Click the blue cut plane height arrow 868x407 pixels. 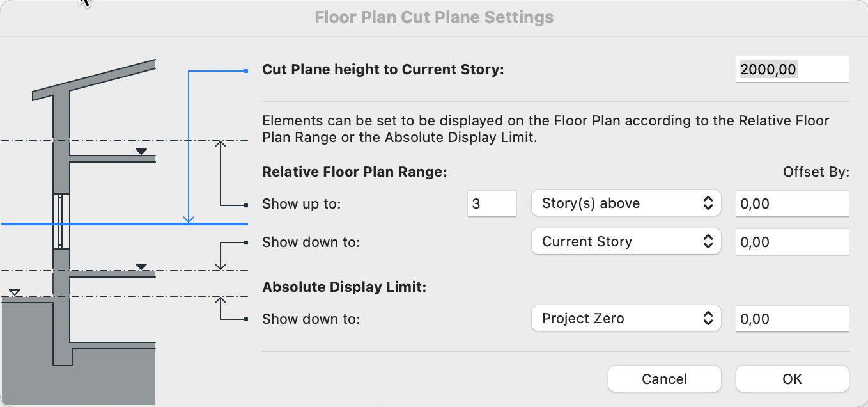pyautogui.click(x=189, y=147)
